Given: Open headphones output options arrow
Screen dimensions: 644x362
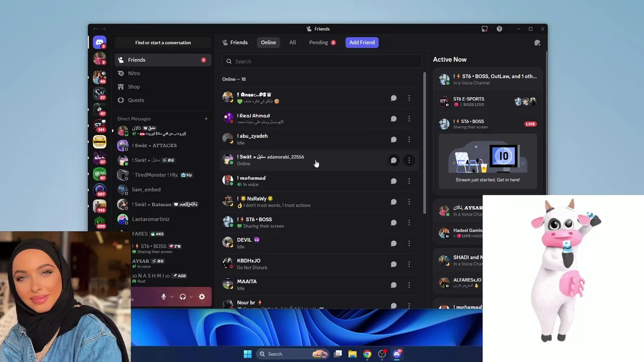Looking at the screenshot, I should tap(191, 297).
